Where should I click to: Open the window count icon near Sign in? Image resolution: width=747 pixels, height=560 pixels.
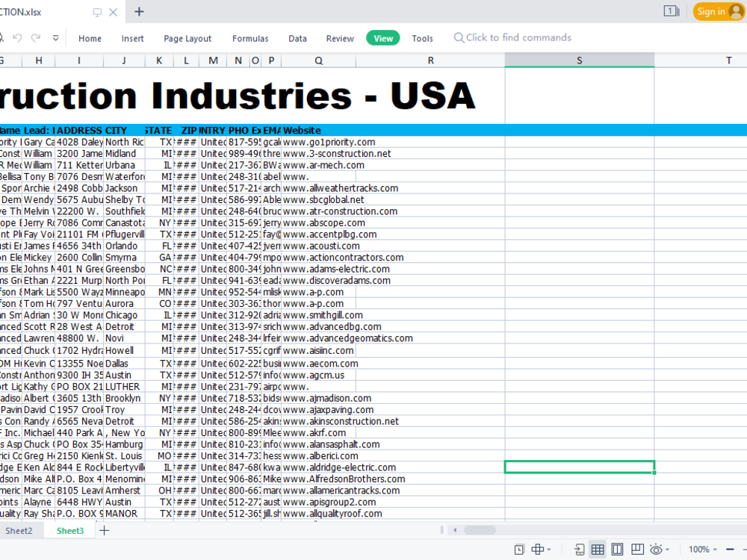point(672,11)
